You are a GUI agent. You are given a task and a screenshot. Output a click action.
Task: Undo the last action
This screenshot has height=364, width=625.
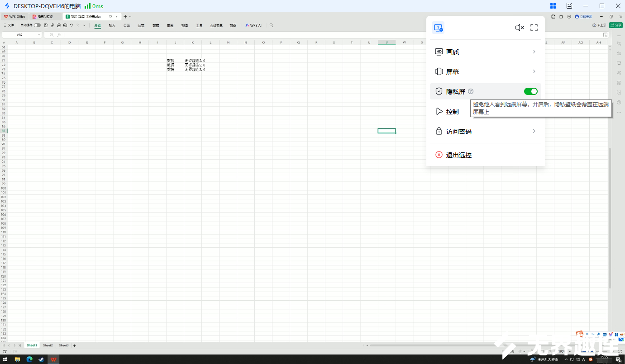(72, 25)
